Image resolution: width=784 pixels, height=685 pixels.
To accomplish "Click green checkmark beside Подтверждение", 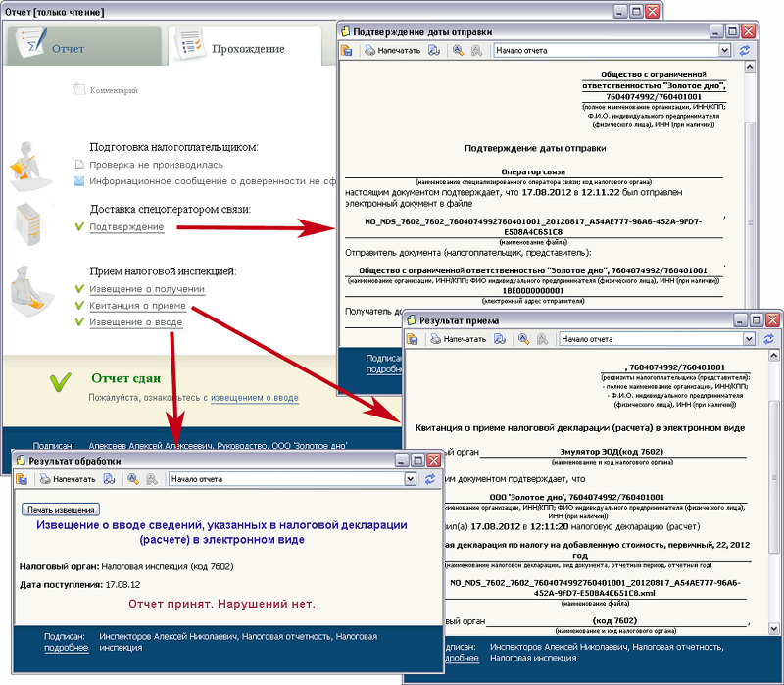I will [x=79, y=226].
